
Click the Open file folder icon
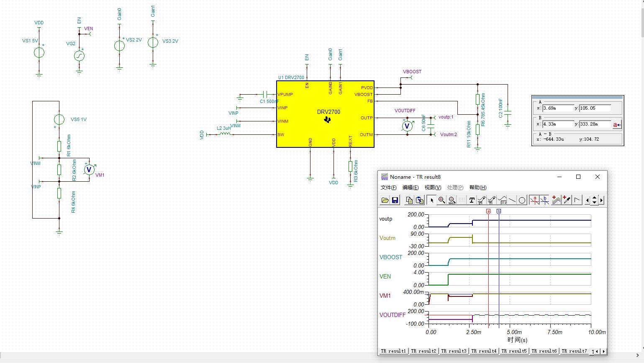tap(385, 200)
